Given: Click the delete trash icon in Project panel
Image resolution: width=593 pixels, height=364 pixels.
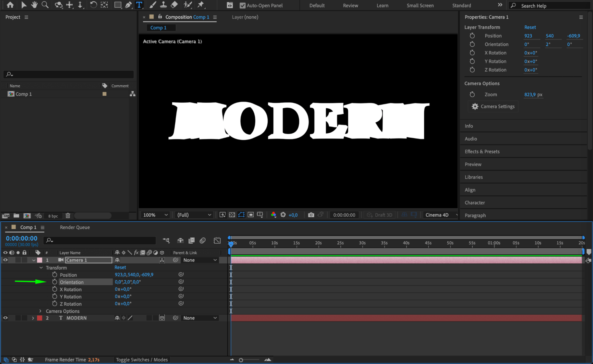Looking at the screenshot, I should click(x=68, y=216).
